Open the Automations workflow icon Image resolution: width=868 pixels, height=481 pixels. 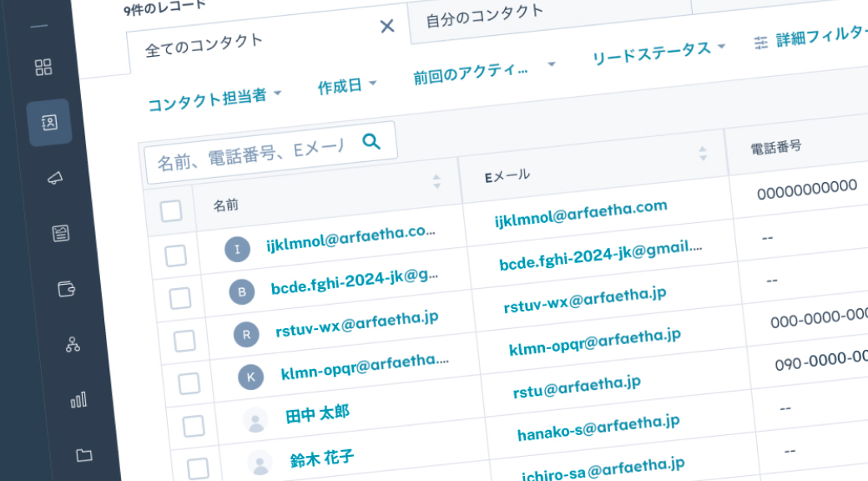click(72, 344)
